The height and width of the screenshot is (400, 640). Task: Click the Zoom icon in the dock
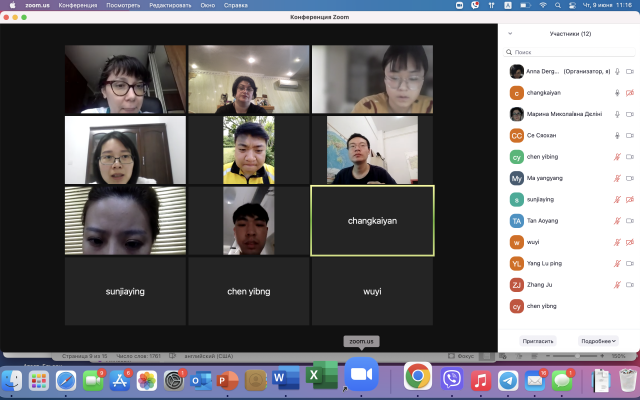click(361, 374)
